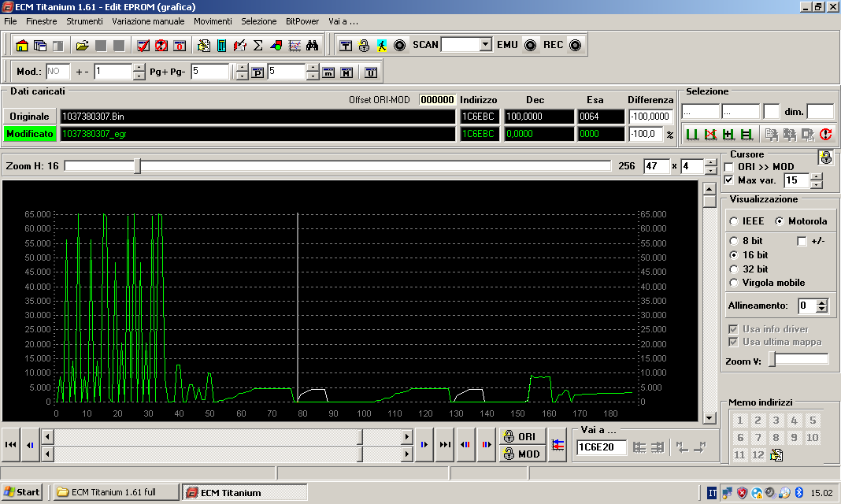The width and height of the screenshot is (841, 504).
Task: Click the green selection start marker icon
Action: (692, 134)
